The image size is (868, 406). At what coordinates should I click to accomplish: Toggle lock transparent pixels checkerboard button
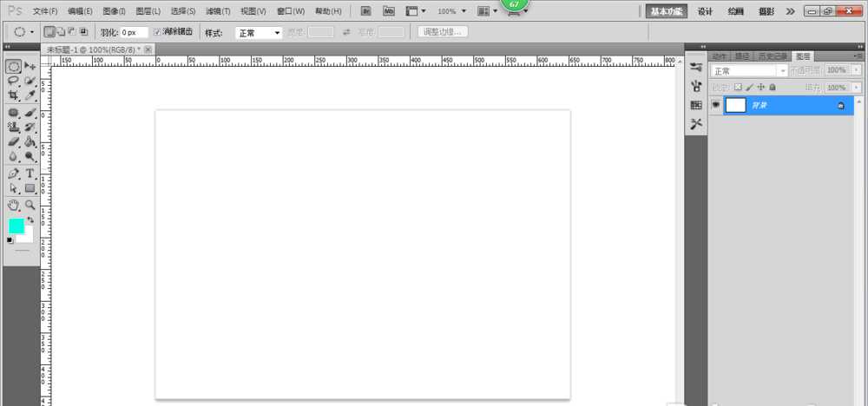coord(738,88)
